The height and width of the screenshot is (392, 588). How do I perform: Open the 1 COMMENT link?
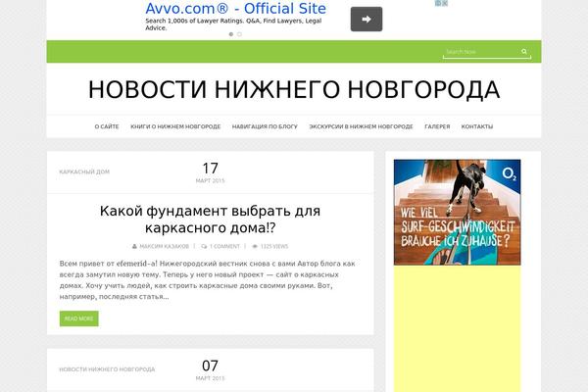click(x=224, y=246)
